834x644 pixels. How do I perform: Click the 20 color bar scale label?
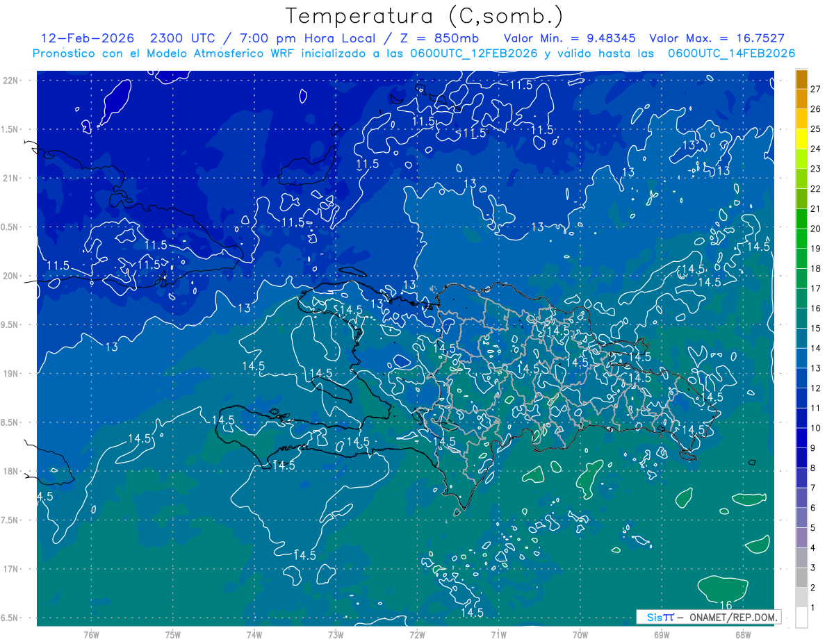[x=816, y=229]
